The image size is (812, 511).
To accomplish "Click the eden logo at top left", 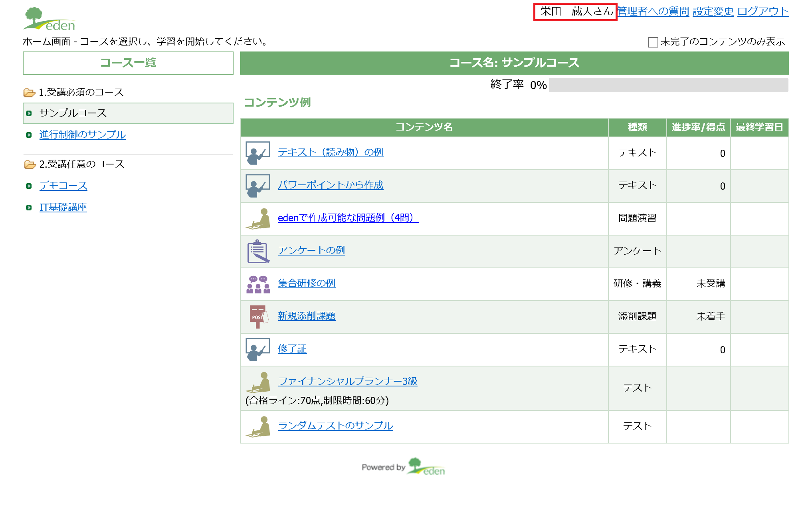I will (x=49, y=19).
